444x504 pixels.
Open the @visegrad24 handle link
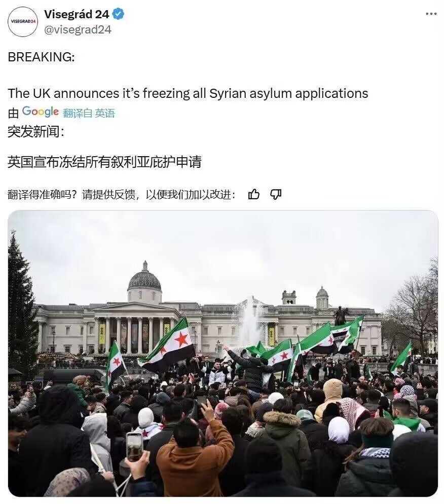[78, 29]
